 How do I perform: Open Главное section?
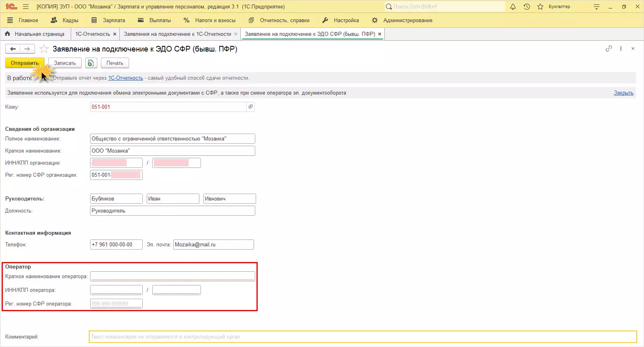coord(28,20)
